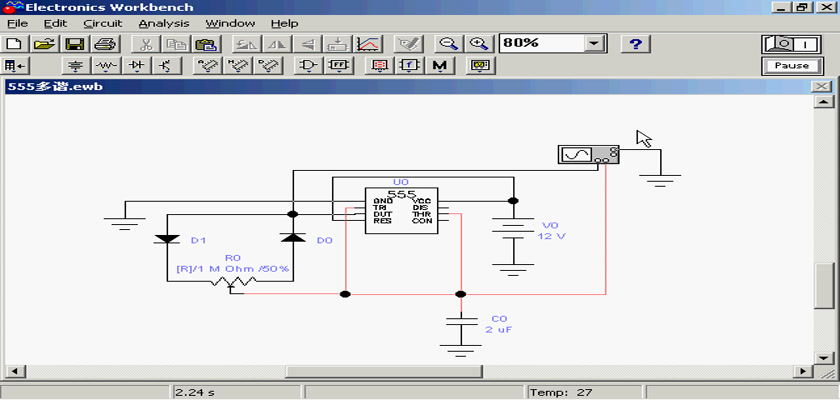The height and width of the screenshot is (400, 840).
Task: Open Component Properties icon
Action: coord(408,44)
